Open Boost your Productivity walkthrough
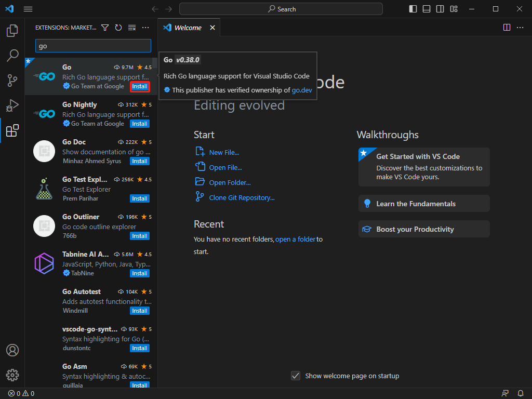 coord(424,229)
